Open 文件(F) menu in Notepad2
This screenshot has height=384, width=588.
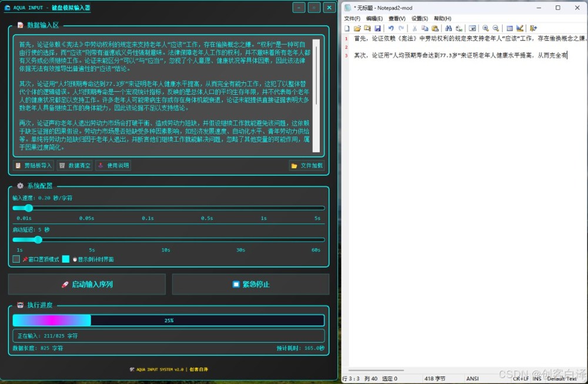click(x=352, y=18)
